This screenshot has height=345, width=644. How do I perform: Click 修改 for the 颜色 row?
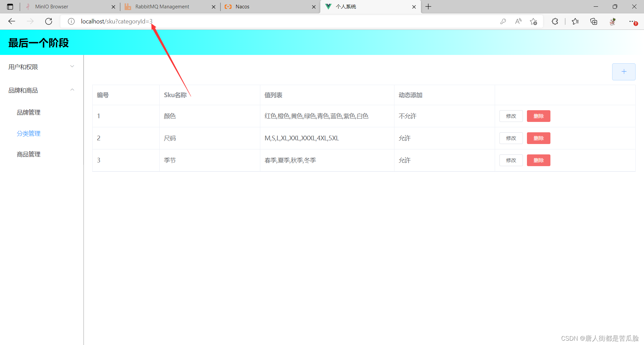(x=511, y=116)
